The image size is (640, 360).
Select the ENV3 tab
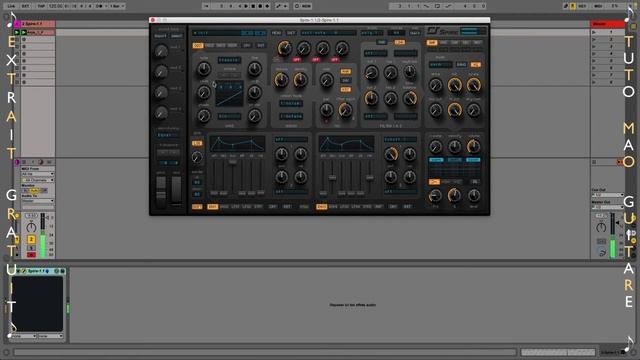pyautogui.click(x=322, y=207)
